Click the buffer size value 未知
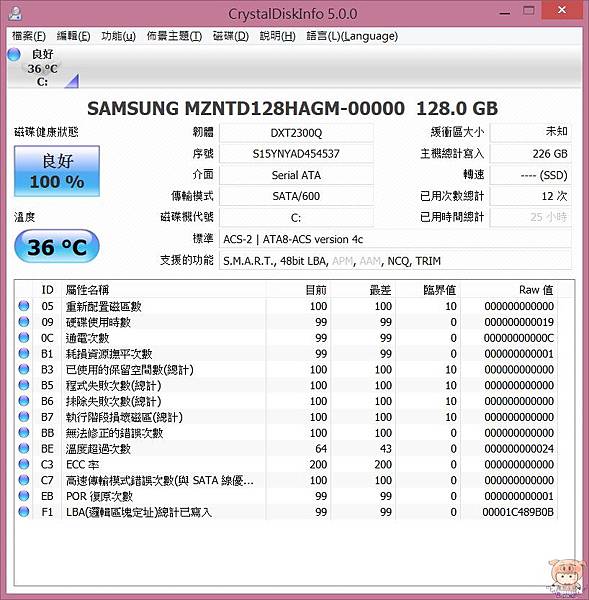589x600 pixels. [x=531, y=132]
